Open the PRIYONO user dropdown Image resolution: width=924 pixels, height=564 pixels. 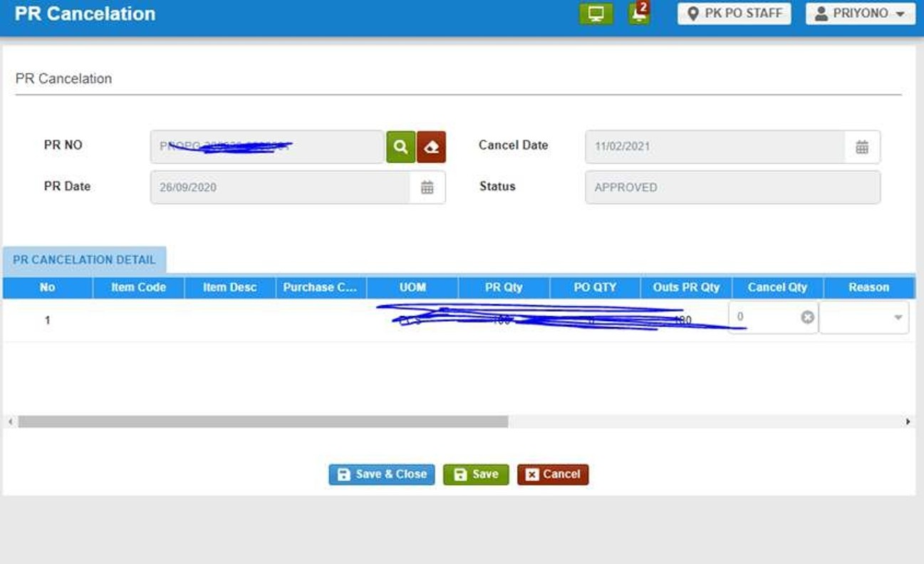click(861, 14)
